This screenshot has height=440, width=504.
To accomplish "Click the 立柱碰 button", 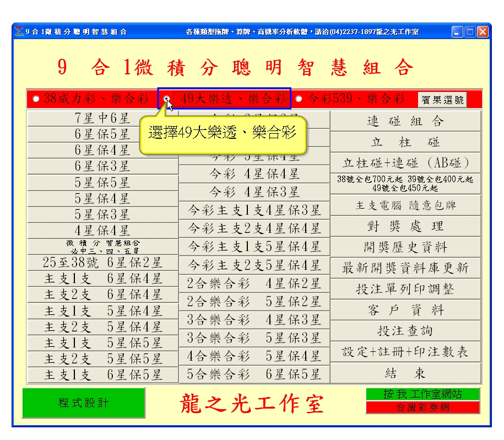I will (405, 142).
